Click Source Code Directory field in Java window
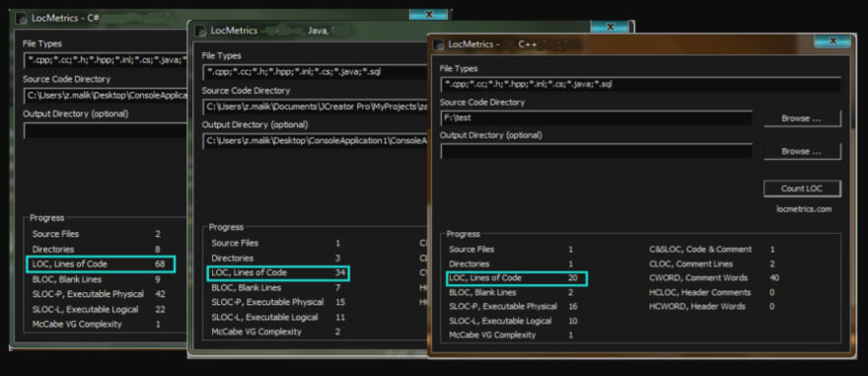The height and width of the screenshot is (376, 868). click(315, 107)
